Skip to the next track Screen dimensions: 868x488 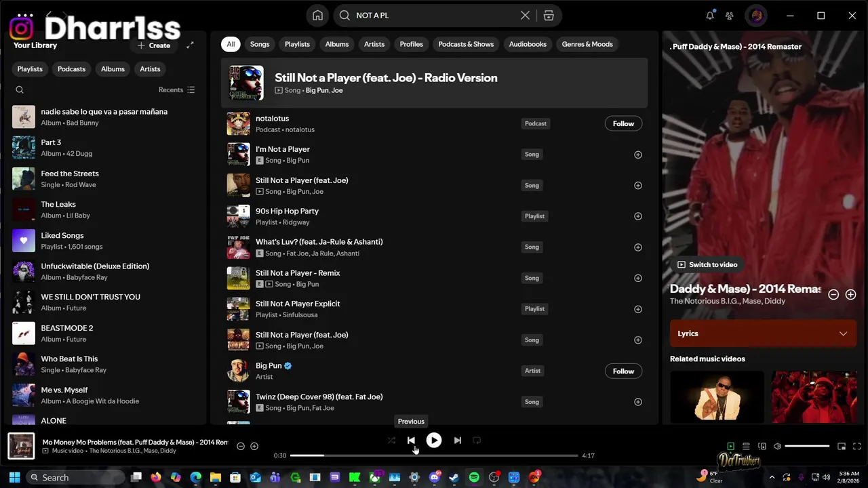tap(458, 441)
